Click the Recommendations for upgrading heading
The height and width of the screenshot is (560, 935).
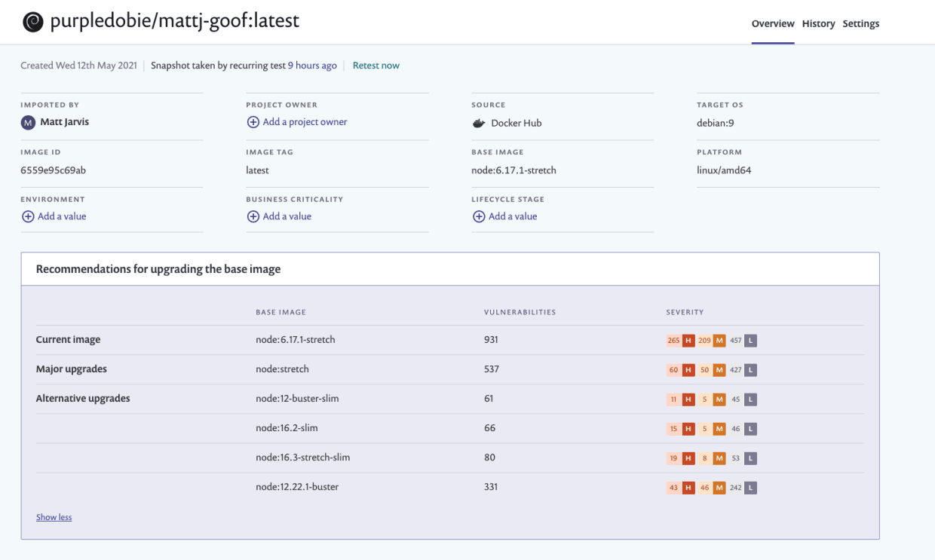tap(158, 269)
